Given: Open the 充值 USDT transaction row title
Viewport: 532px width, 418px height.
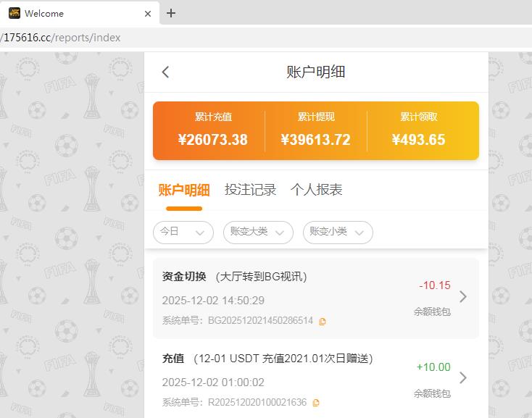Looking at the screenshot, I should (267, 359).
